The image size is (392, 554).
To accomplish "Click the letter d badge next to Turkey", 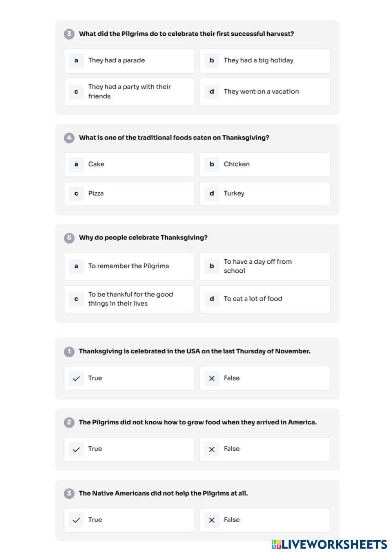I will click(x=212, y=194).
